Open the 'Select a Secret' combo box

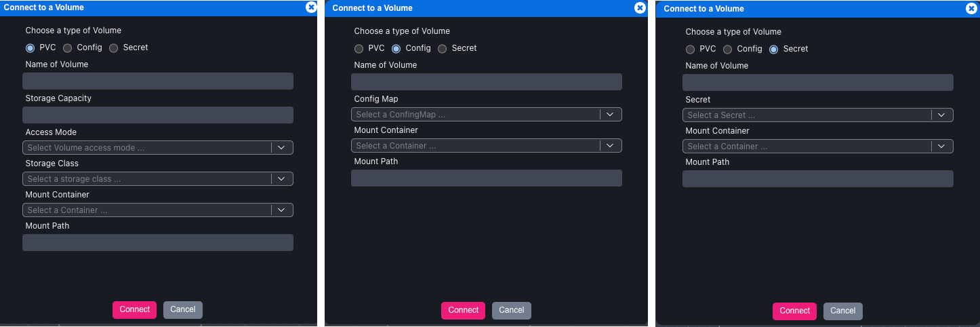[807, 115]
